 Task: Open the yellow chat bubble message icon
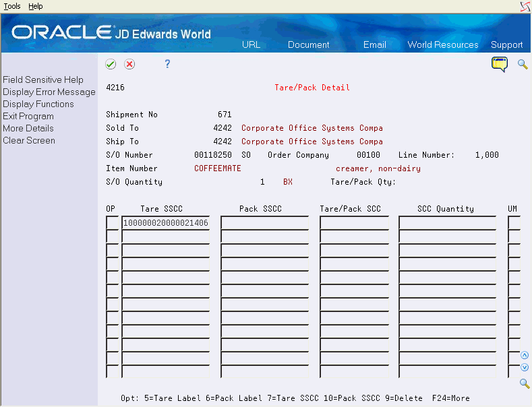click(x=500, y=64)
